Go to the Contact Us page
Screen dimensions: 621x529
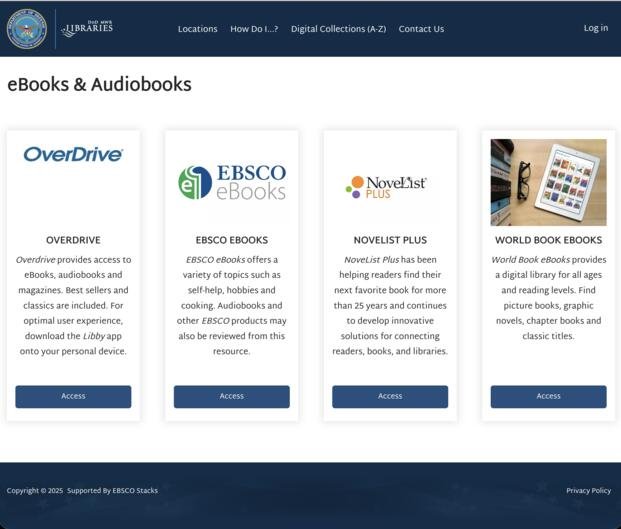pyautogui.click(x=421, y=29)
